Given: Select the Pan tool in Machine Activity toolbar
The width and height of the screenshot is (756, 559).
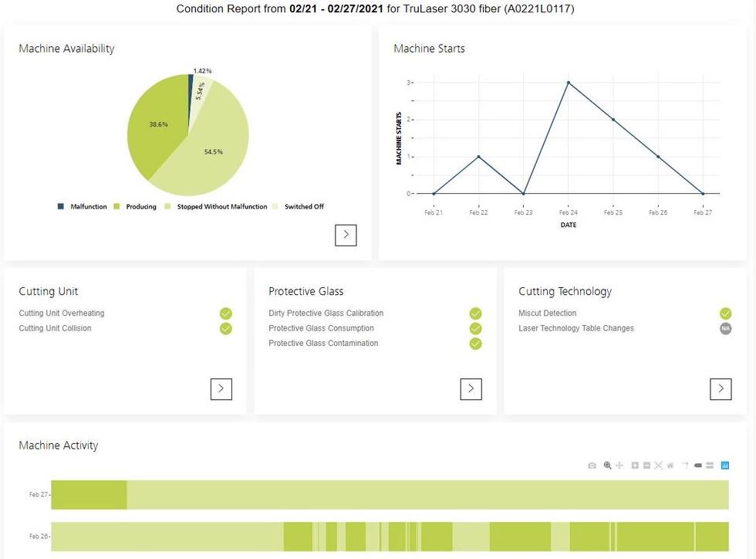Looking at the screenshot, I should pos(619,466).
